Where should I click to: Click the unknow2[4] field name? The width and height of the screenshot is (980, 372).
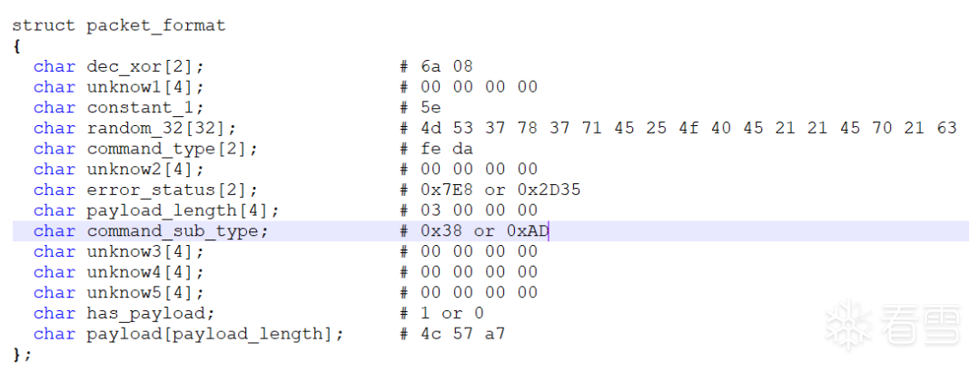coord(145,169)
